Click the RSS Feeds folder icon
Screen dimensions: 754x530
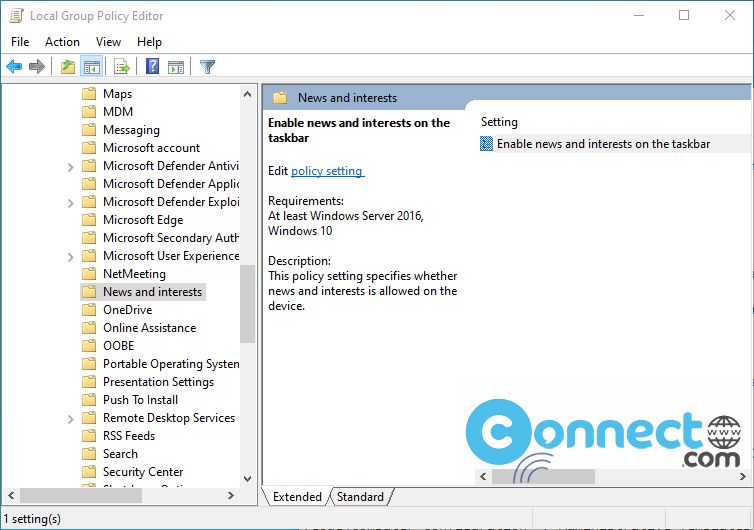[89, 436]
